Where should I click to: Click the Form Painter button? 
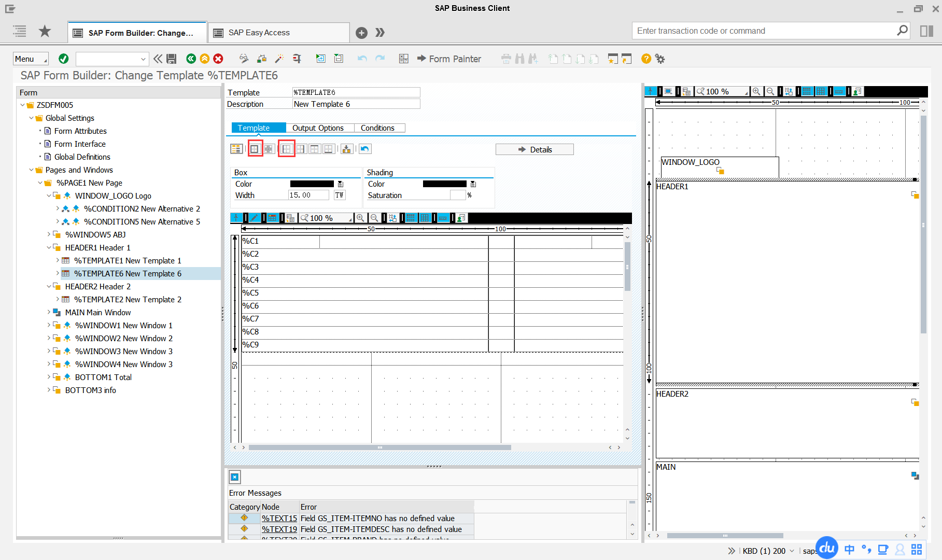click(x=449, y=59)
